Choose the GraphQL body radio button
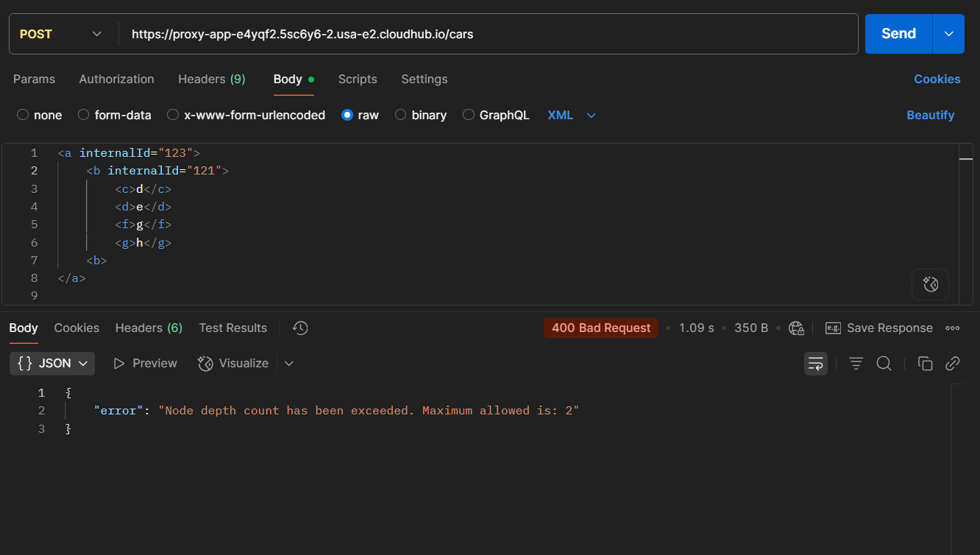The width and height of the screenshot is (980, 555). click(496, 115)
